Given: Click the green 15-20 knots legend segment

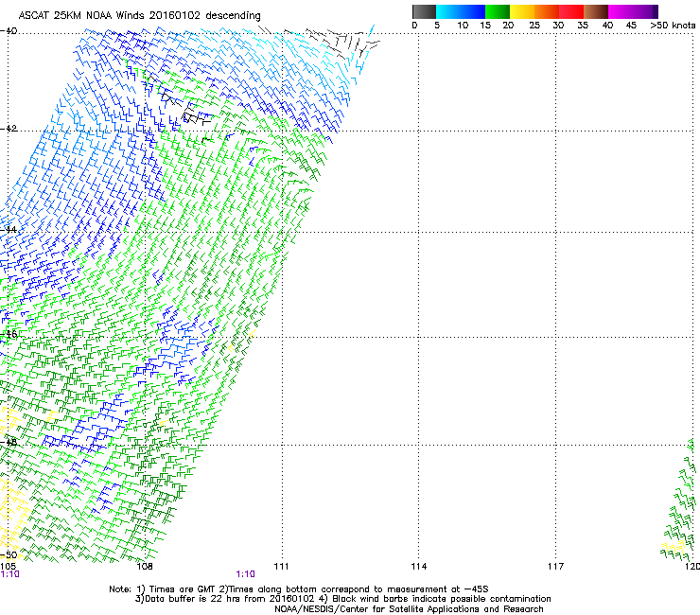Looking at the screenshot, I should pyautogui.click(x=498, y=11).
